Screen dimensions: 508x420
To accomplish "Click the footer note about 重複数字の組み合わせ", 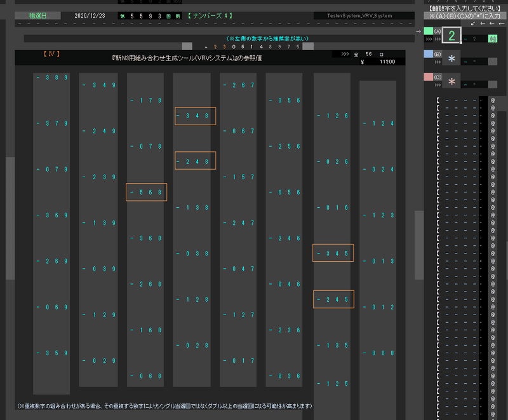I will pos(164,406).
